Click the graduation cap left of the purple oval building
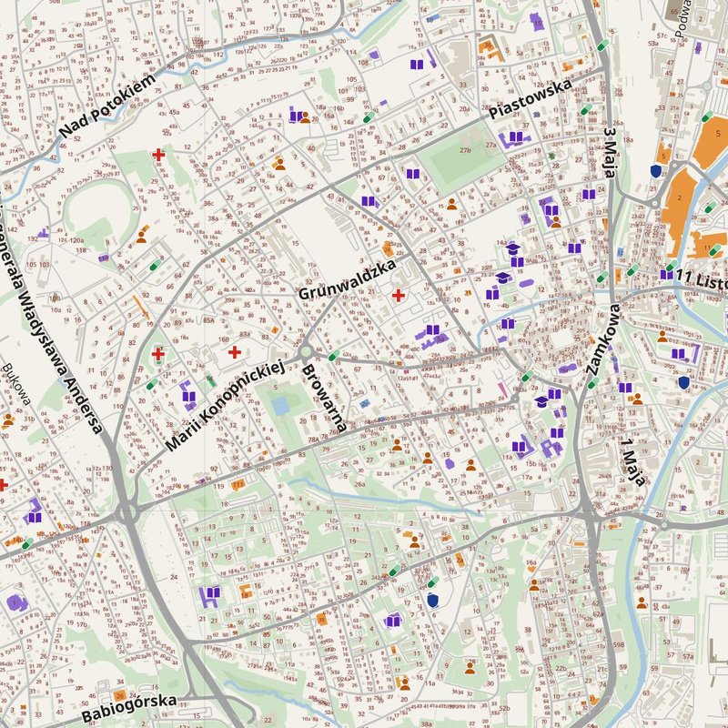Viewport: 728px width, 728px height. pyautogui.click(x=503, y=278)
